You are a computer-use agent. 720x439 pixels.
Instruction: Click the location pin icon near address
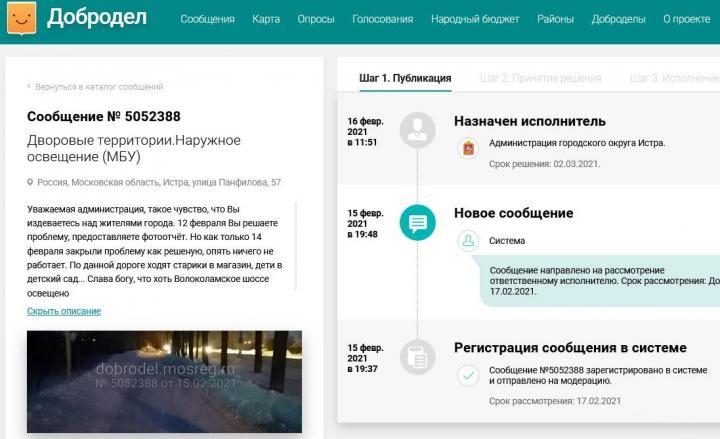30,183
